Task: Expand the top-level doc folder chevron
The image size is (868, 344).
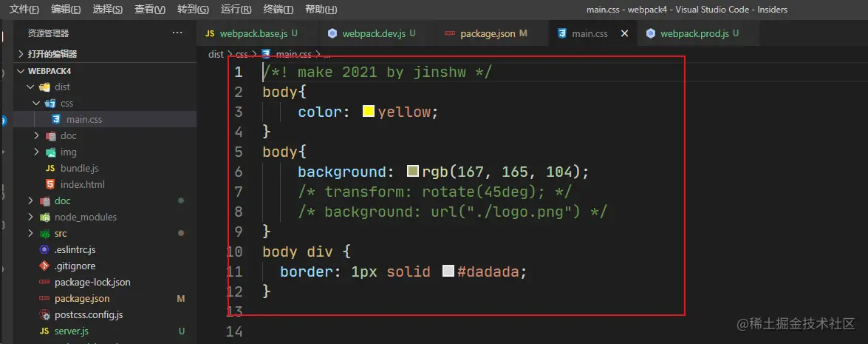Action: click(x=31, y=200)
